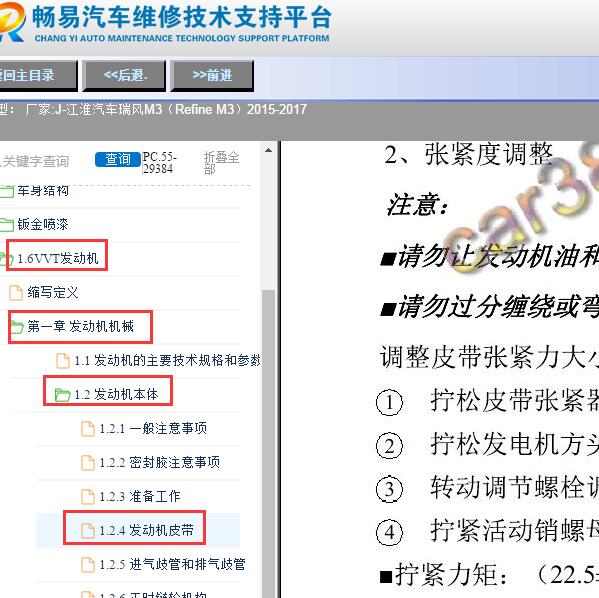Image resolution: width=599 pixels, height=598 pixels.
Task: Click the 1.2.2 密封胶注意事项 document icon
Action: (x=88, y=463)
